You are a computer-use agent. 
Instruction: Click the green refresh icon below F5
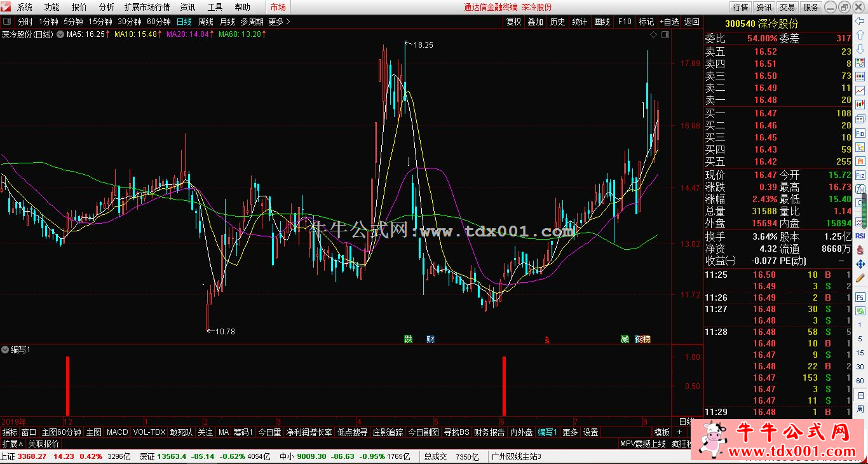[860, 311]
